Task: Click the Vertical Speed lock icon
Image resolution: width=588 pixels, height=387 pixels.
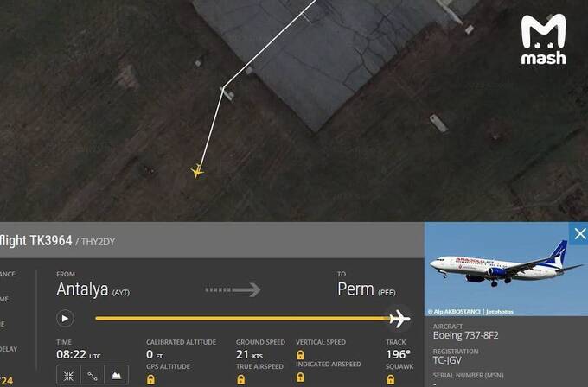Action: click(x=300, y=354)
